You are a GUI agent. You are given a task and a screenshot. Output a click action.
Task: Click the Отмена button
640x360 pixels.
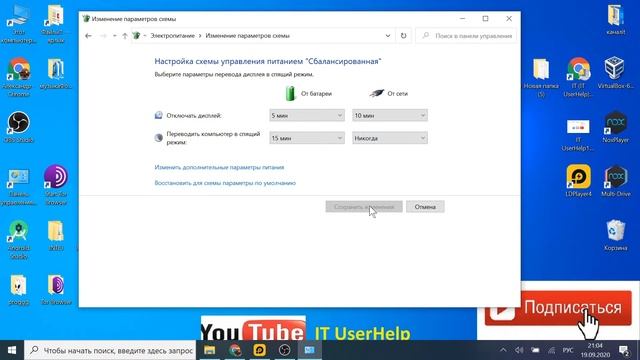click(x=425, y=207)
